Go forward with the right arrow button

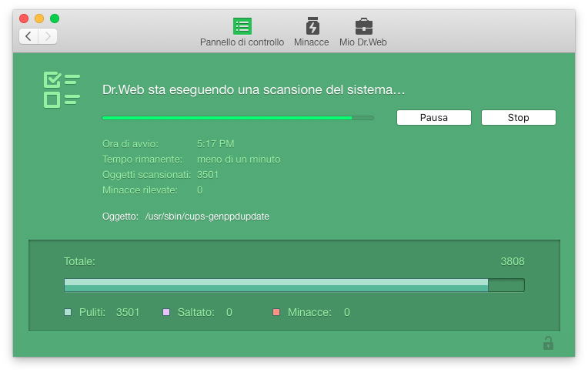pyautogui.click(x=48, y=36)
